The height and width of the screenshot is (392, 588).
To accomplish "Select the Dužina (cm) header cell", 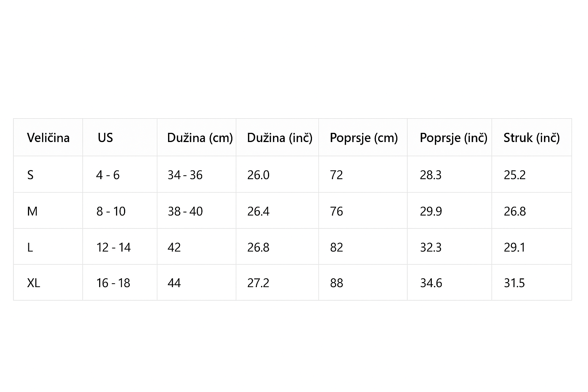I will pos(200,138).
